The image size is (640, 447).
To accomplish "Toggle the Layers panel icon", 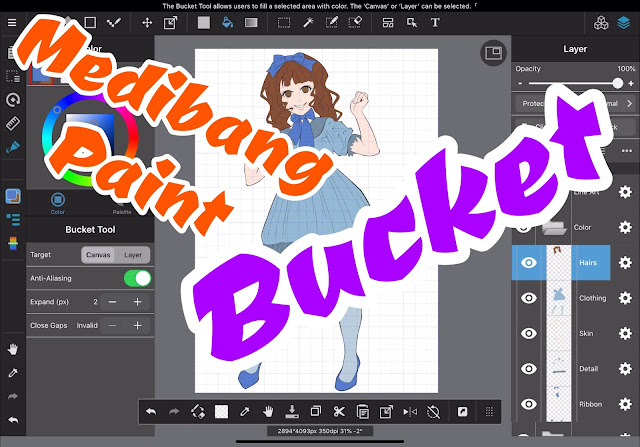I will pos(624,23).
